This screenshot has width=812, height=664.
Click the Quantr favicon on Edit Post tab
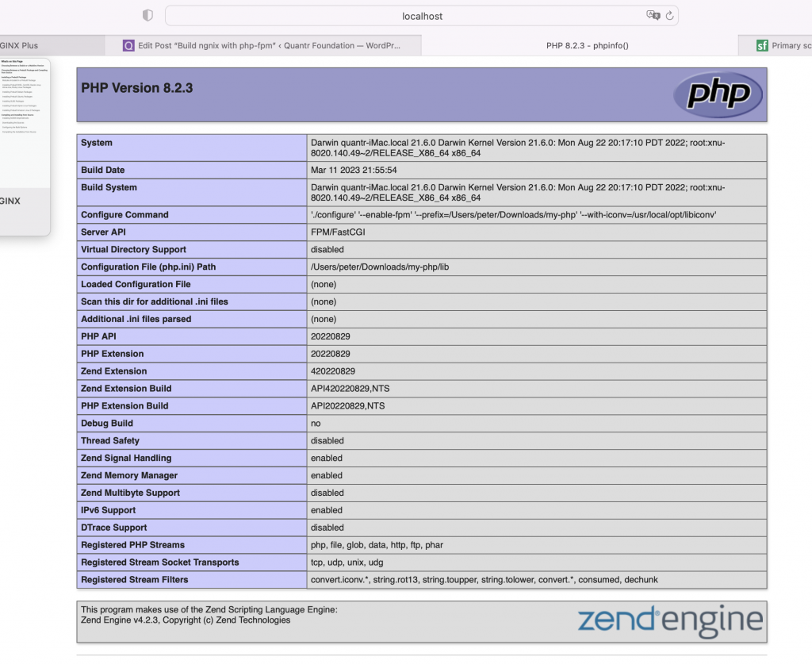click(x=128, y=45)
